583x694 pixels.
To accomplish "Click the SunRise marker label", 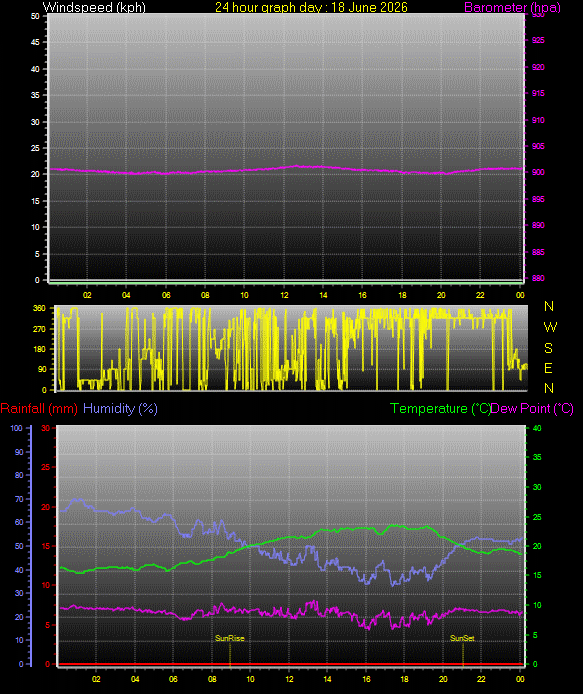I will [x=230, y=638].
